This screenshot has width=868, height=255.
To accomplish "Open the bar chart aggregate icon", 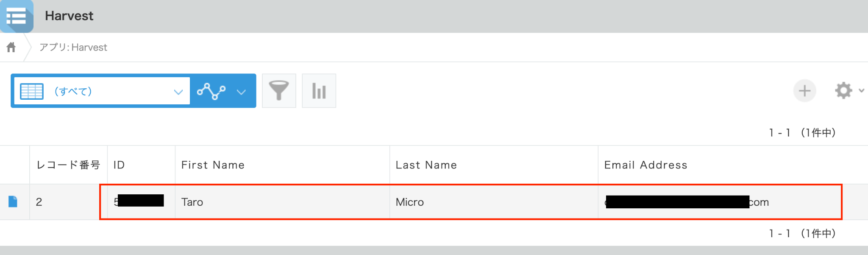I will [x=319, y=91].
